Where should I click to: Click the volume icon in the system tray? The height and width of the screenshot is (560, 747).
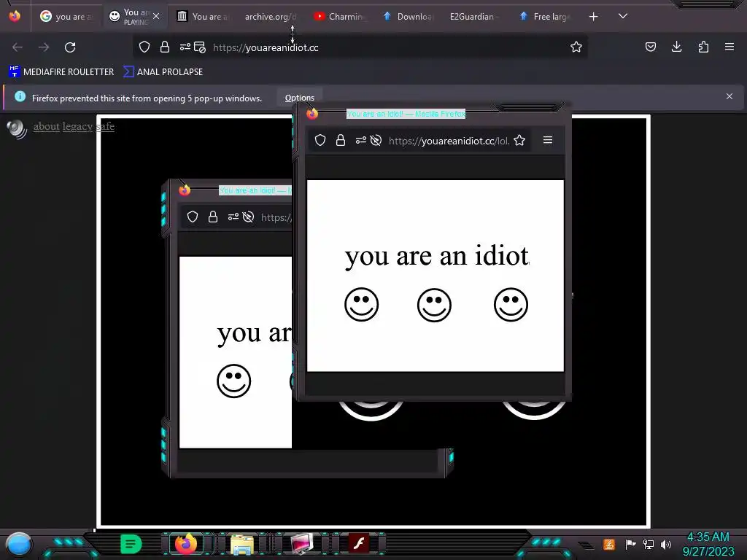(666, 544)
